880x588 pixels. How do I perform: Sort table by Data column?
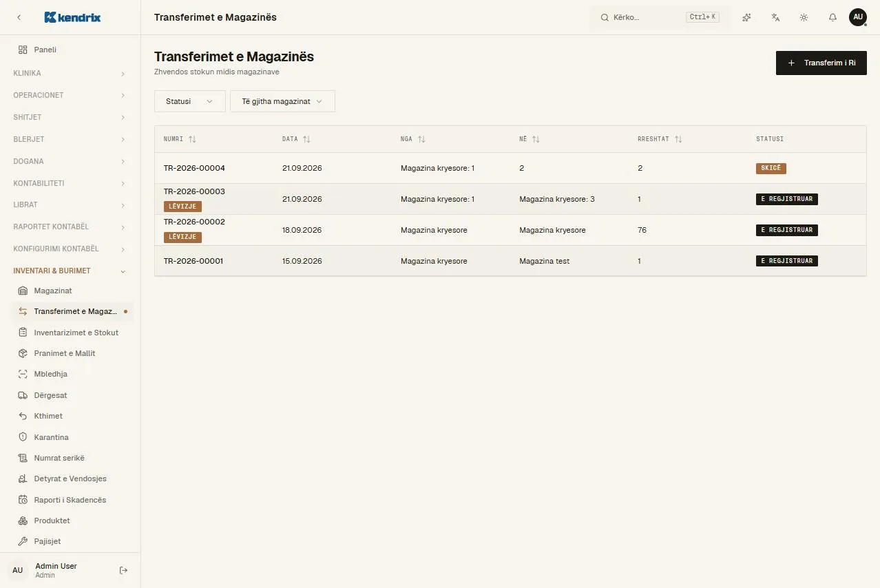click(296, 139)
